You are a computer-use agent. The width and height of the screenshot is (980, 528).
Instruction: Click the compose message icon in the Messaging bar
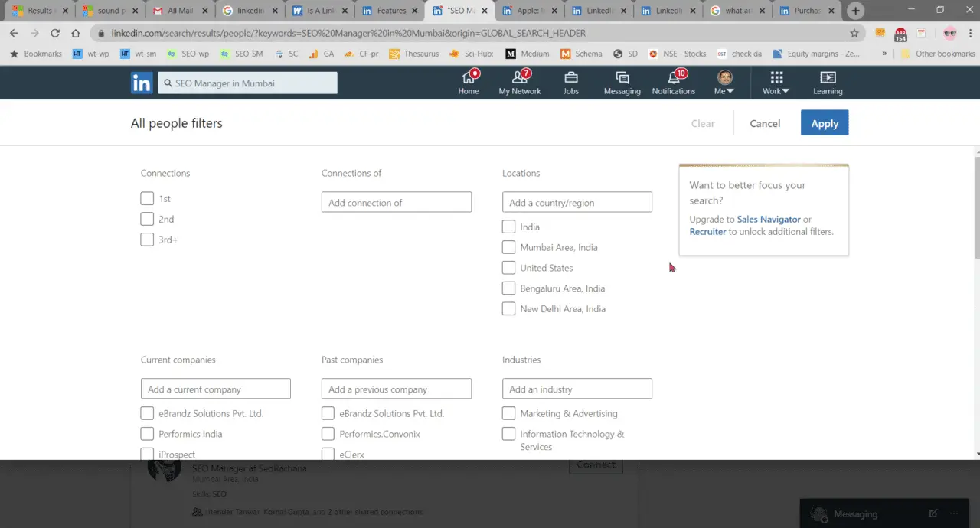pos(933,513)
